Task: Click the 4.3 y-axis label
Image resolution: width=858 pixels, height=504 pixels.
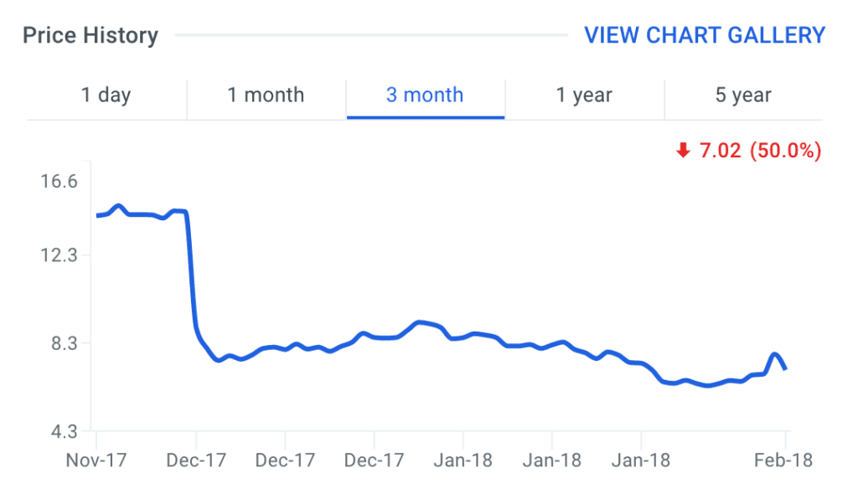Action: [x=64, y=431]
